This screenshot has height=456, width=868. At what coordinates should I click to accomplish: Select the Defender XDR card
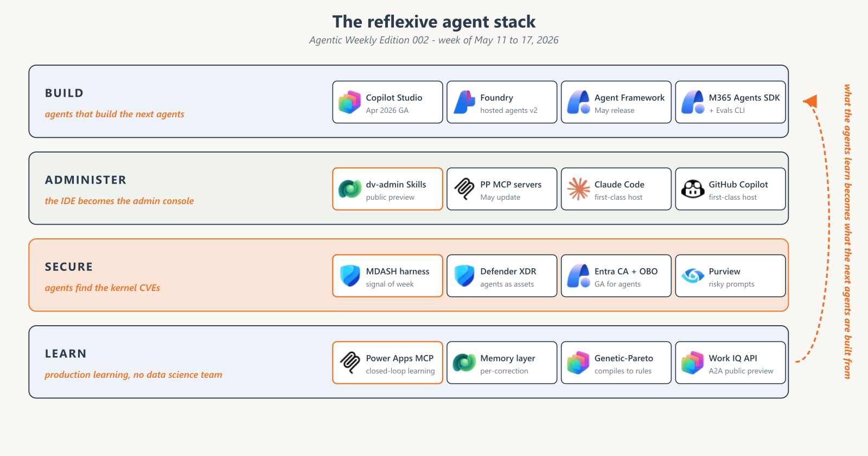pyautogui.click(x=502, y=276)
